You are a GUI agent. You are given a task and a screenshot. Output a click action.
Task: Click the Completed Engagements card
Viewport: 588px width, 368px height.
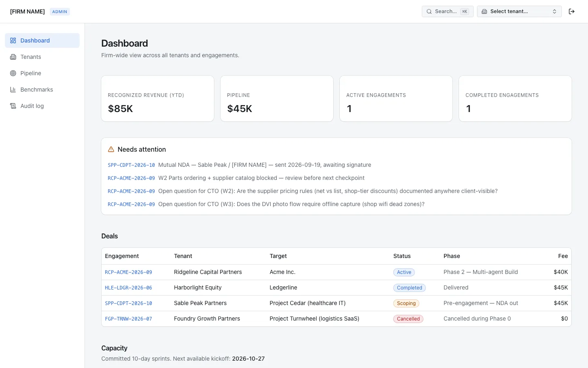click(x=515, y=99)
